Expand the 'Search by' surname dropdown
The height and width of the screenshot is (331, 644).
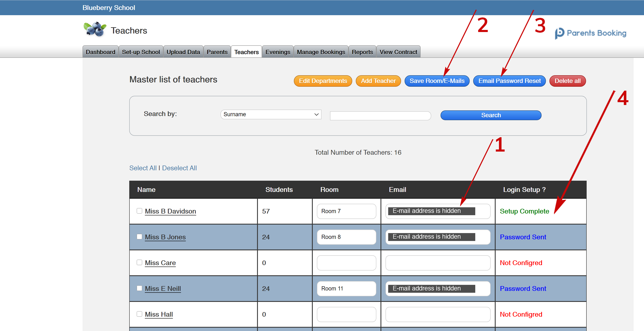click(270, 114)
